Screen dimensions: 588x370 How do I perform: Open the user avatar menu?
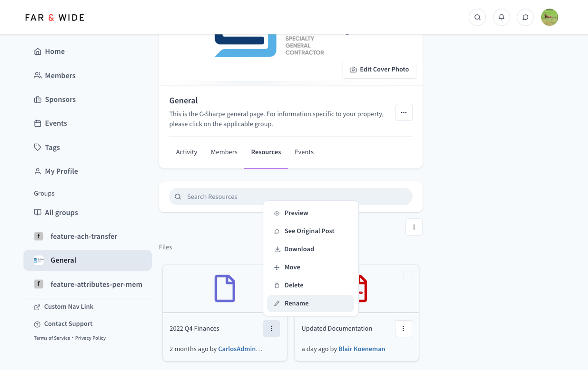(x=549, y=17)
